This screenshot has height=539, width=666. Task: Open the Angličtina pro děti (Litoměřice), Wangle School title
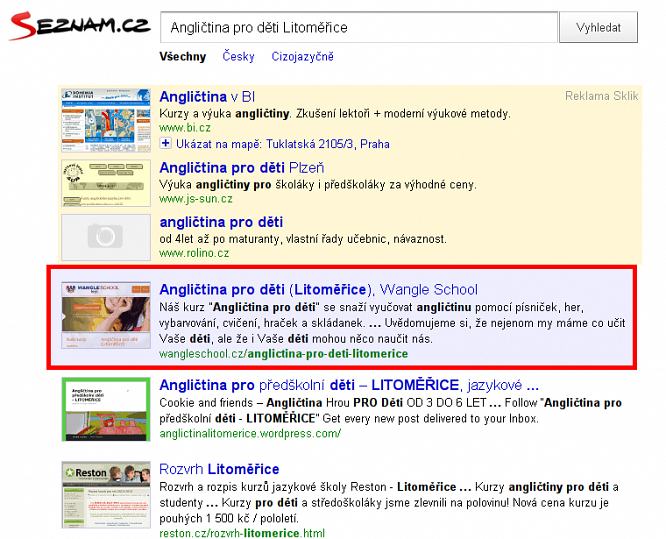(319, 290)
